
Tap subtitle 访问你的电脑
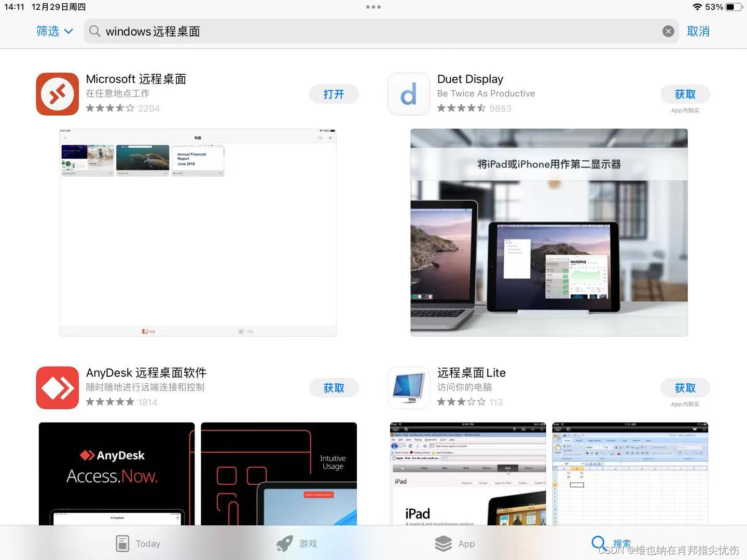[464, 387]
